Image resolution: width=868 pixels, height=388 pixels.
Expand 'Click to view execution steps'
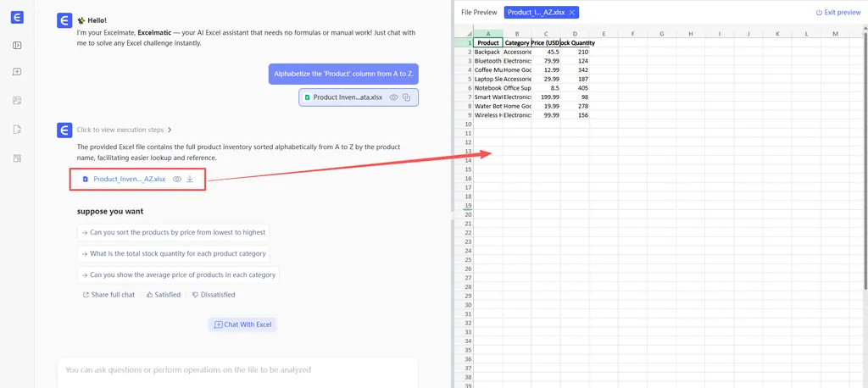pyautogui.click(x=125, y=130)
